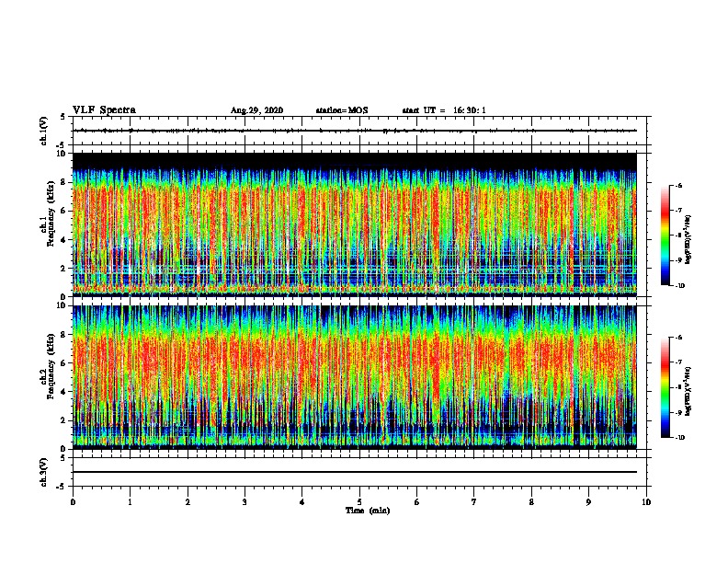Click the "10" tick on the time axis
This screenshot has width=728, height=563.
click(646, 502)
